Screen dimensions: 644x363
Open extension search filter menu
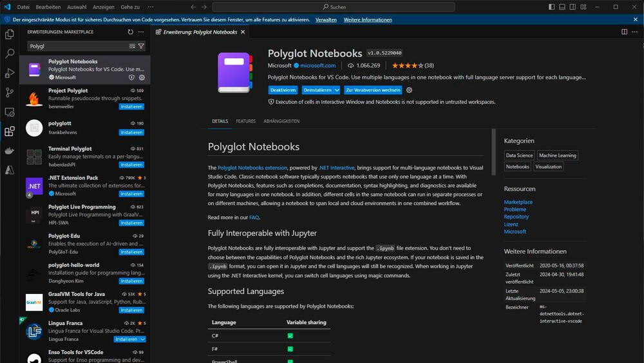coord(141,46)
